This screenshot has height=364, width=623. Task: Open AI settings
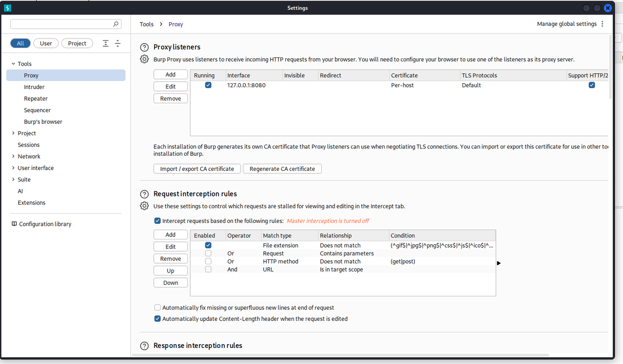pyautogui.click(x=20, y=191)
